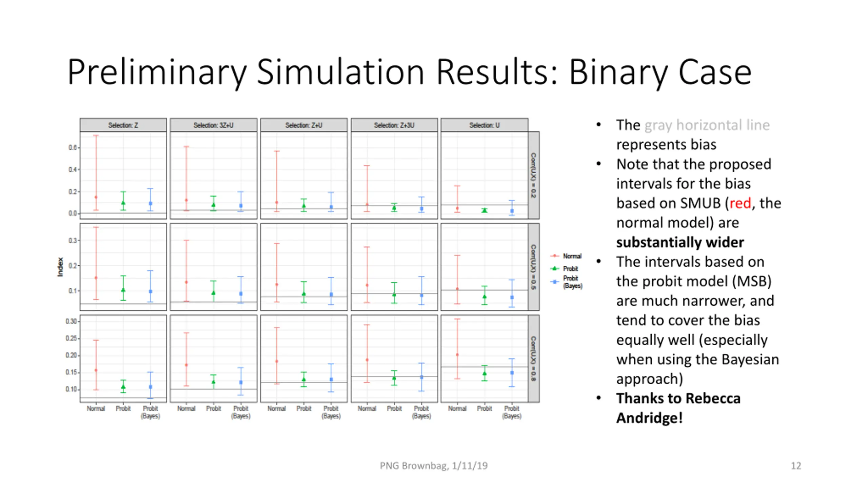The height and width of the screenshot is (488, 868).
Task: Select the 'Selection: Z+U' facet header
Action: (303, 125)
